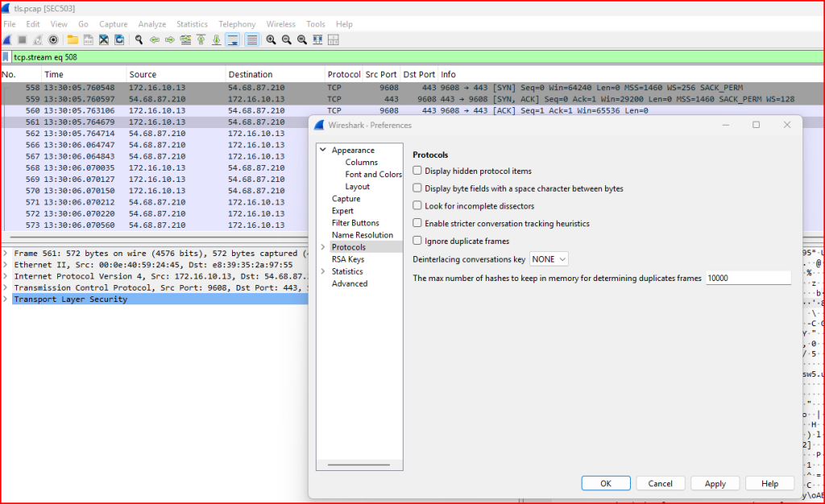Click preferences tree horizontal scrollbar

359,465
